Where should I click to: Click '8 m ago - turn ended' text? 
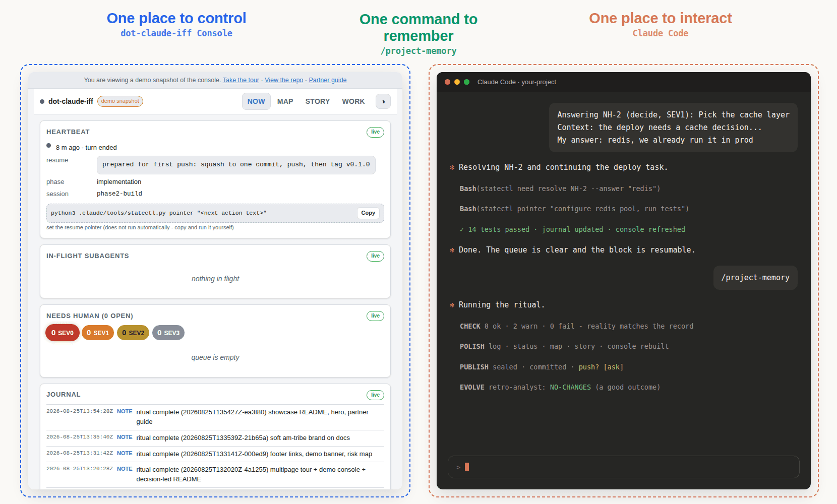point(86,148)
